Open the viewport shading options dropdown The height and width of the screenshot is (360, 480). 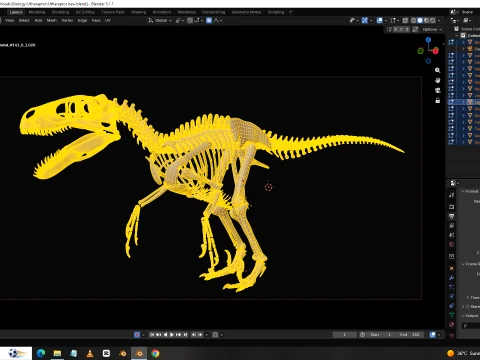point(439,20)
